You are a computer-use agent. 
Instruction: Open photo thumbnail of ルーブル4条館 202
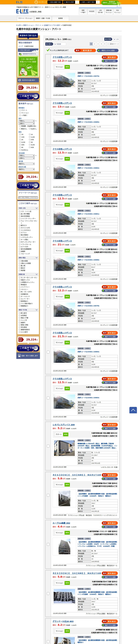coord(64,547)
